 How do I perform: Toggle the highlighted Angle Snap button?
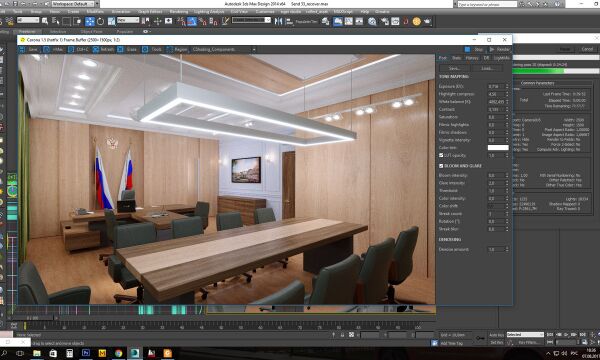click(x=192, y=21)
